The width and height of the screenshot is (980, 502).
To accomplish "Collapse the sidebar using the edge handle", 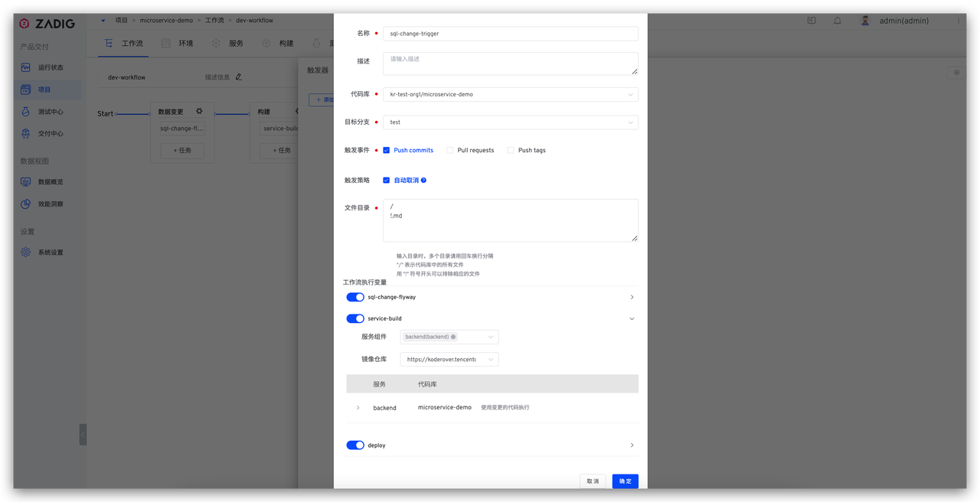I will [83, 435].
